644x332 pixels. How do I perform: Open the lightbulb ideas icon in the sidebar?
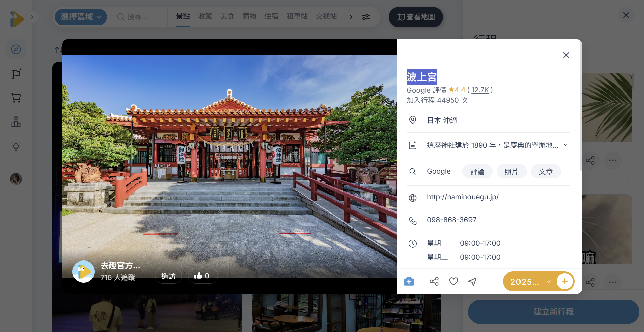(x=16, y=146)
